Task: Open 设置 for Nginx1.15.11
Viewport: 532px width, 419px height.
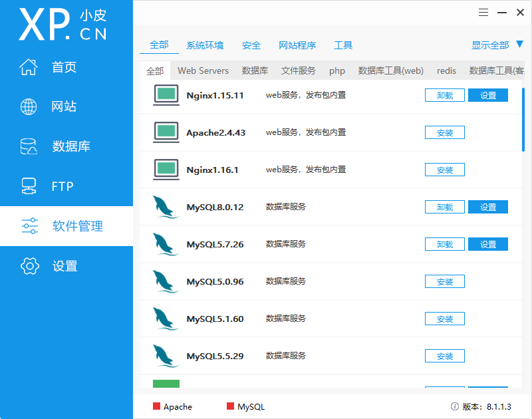Action: (488, 95)
